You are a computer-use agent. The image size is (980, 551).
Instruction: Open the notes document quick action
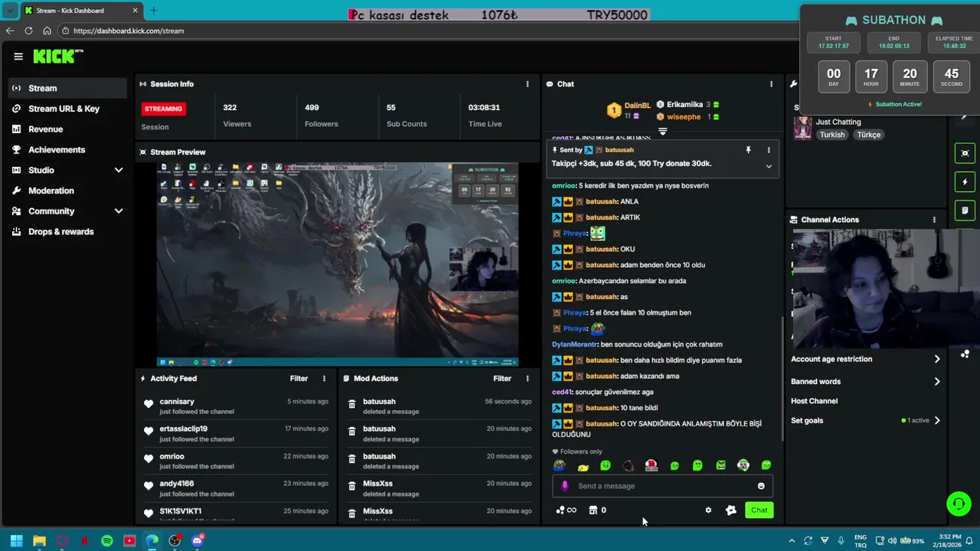click(965, 210)
